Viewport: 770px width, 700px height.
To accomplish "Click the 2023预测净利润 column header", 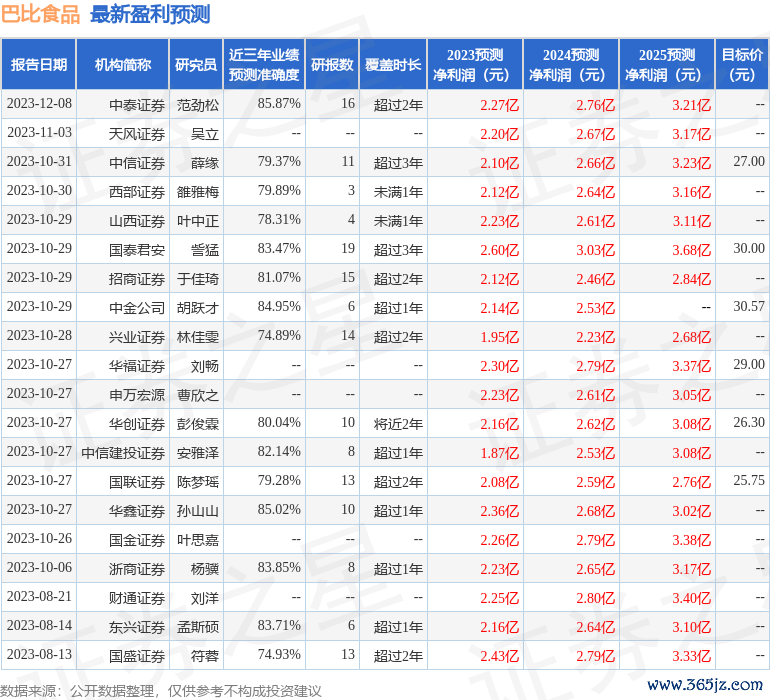I will point(475,64).
